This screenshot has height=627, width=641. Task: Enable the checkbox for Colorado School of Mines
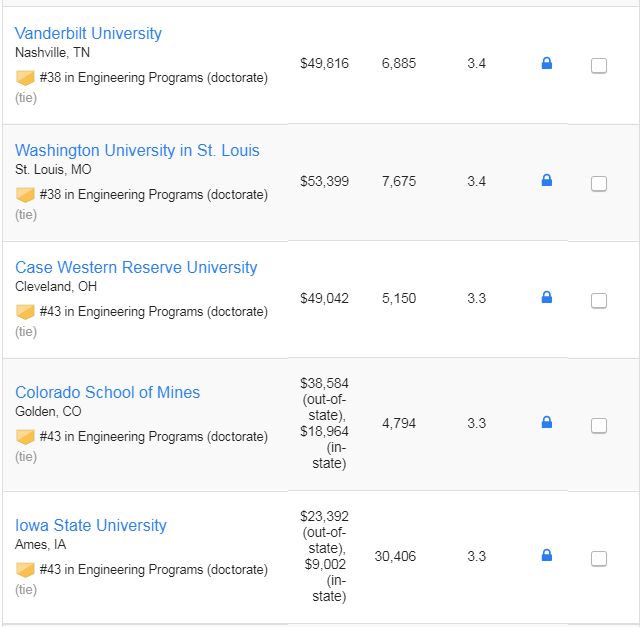599,425
